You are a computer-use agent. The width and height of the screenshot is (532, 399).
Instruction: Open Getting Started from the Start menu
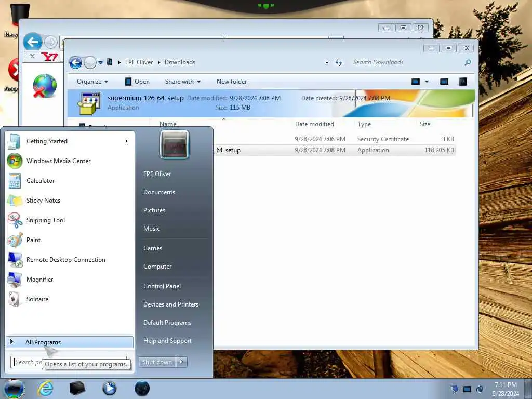(69, 141)
